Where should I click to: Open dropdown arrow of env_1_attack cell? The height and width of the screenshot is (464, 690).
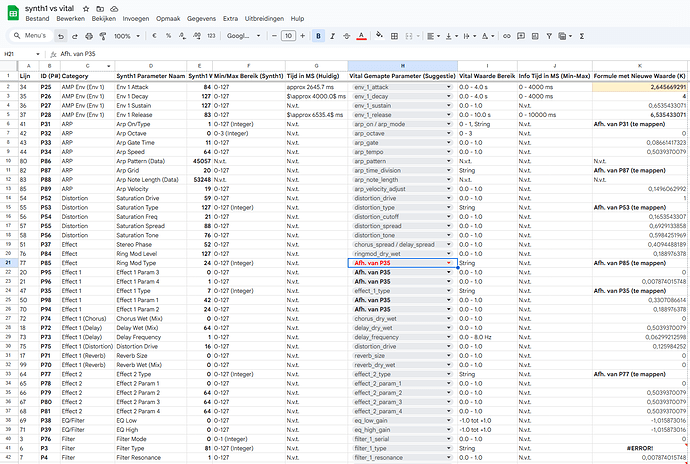(449, 87)
